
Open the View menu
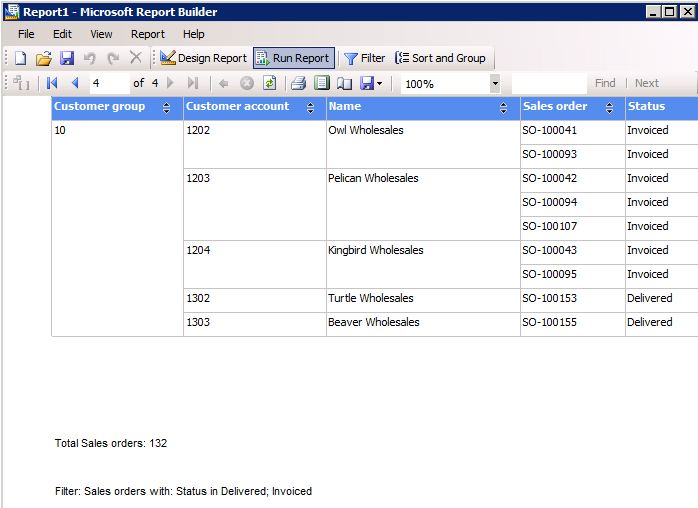tap(101, 34)
